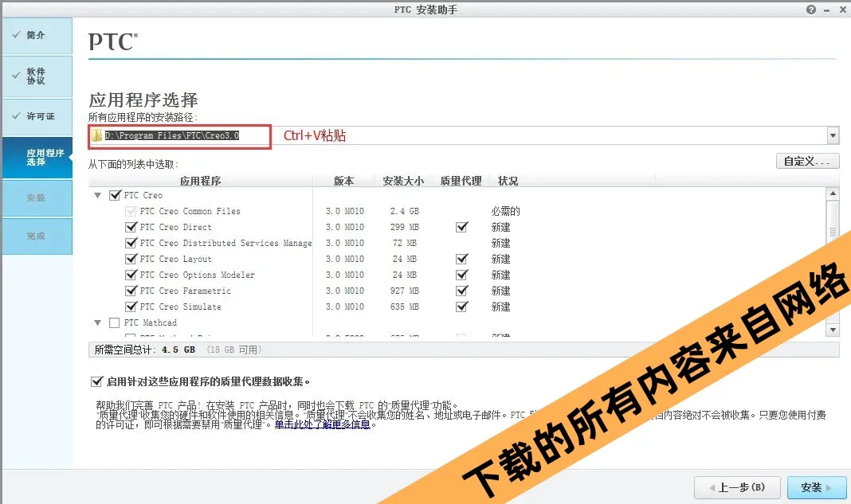Uncheck PTC Creo Simulate application checkbox
This screenshot has width=851, height=504.
coord(131,307)
